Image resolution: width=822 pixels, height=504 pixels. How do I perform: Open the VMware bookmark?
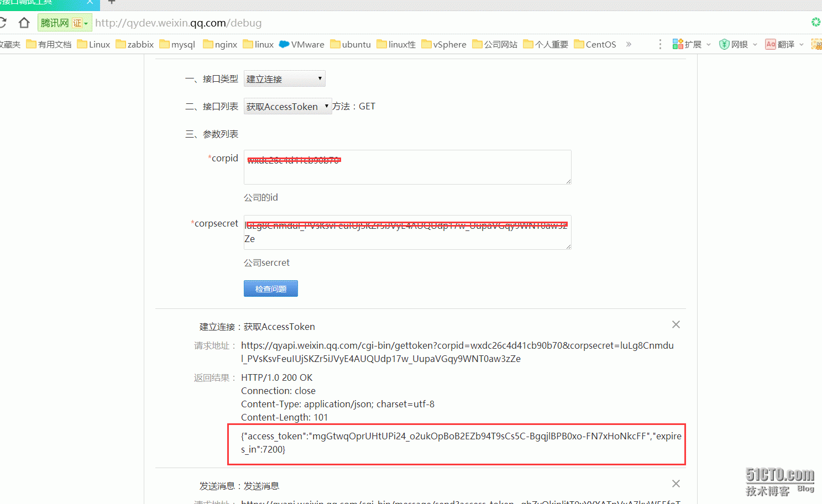(x=301, y=44)
